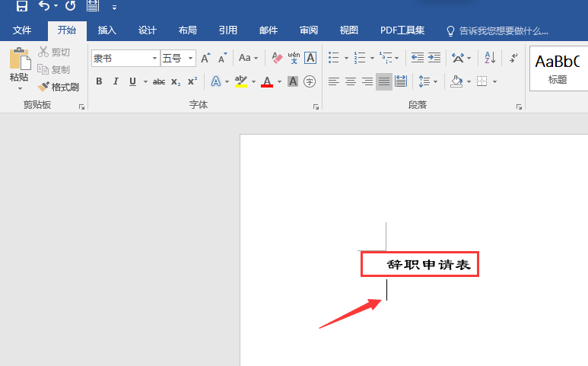The height and width of the screenshot is (366, 588).
Task: Apply bullet list formatting
Action: pos(333,58)
